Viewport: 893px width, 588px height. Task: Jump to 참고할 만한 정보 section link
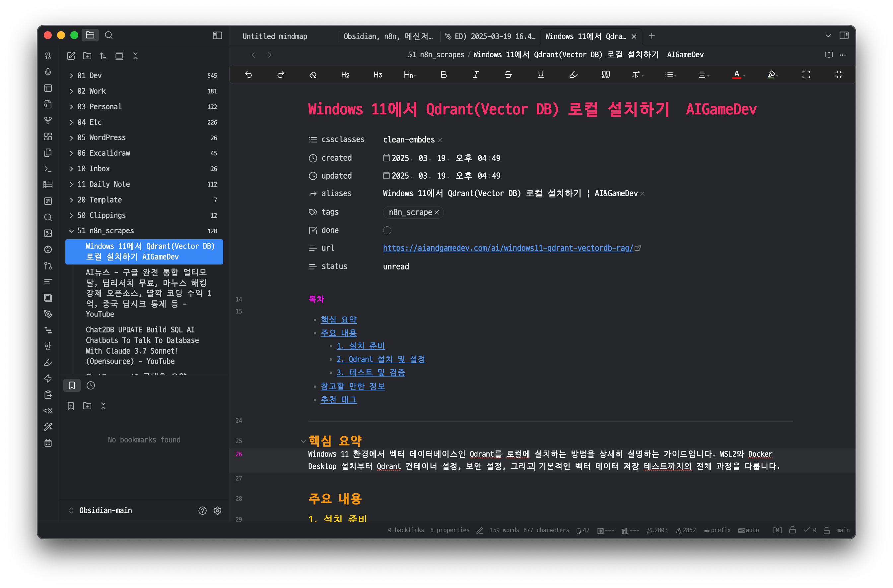click(x=353, y=386)
